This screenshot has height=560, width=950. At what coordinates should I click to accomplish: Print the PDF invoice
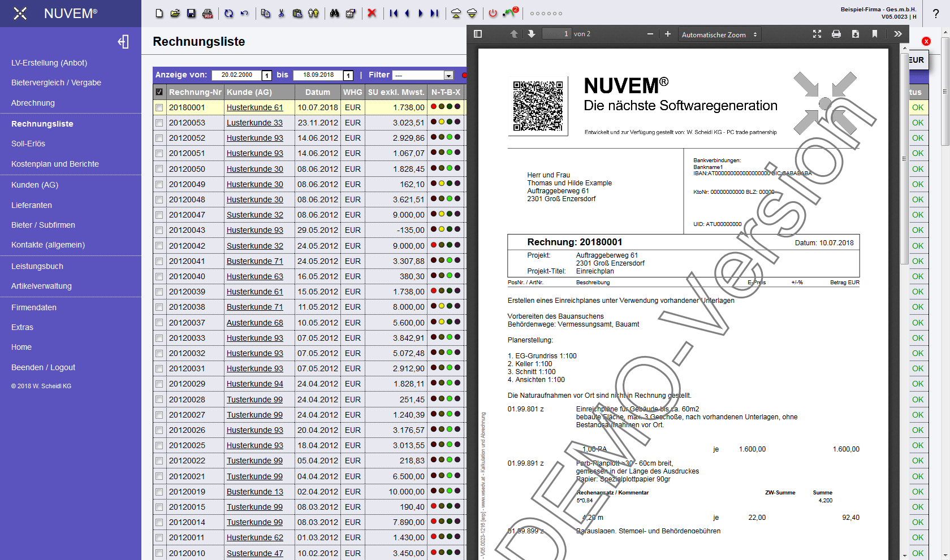click(x=836, y=34)
